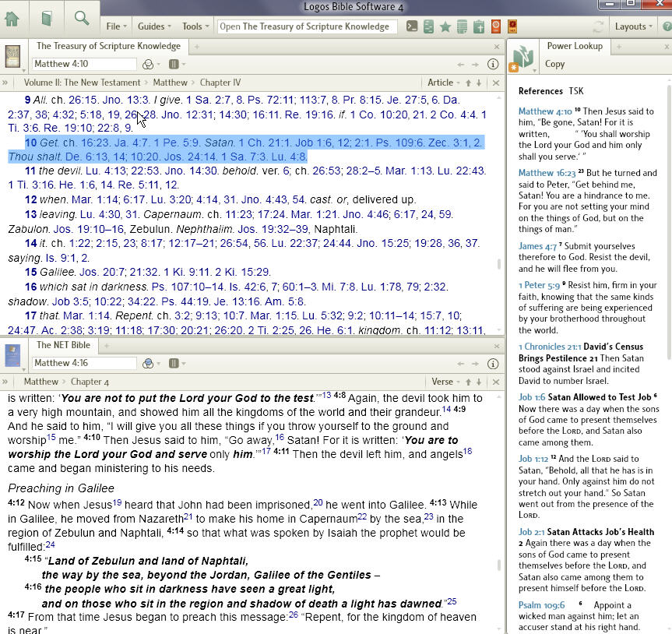Open the column layout dropdown in the NET Bible panel

tap(177, 364)
